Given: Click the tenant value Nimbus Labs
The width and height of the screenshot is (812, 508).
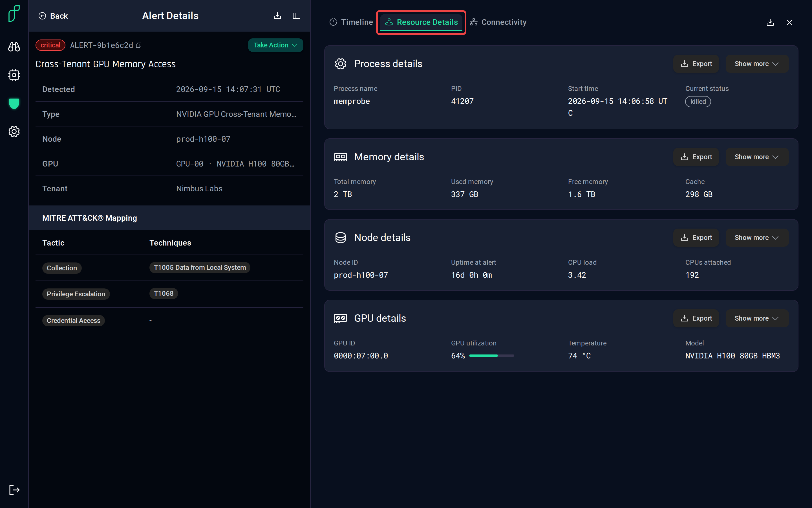Looking at the screenshot, I should (x=199, y=189).
